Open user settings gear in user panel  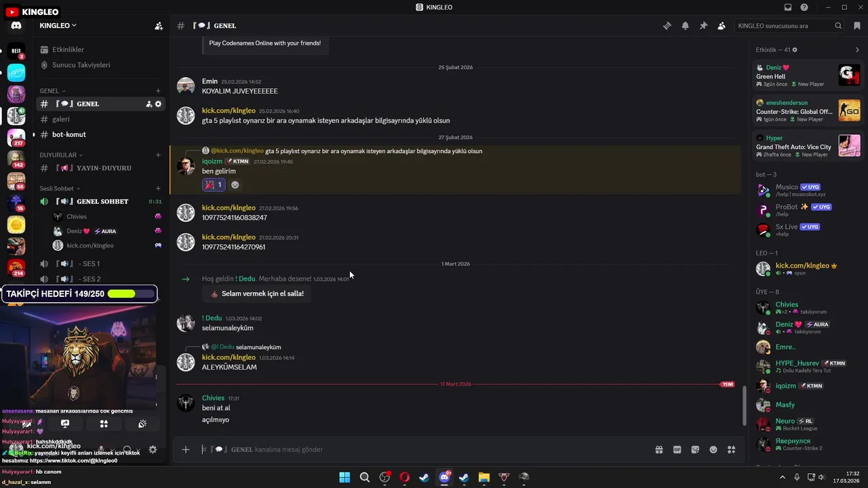click(x=153, y=449)
